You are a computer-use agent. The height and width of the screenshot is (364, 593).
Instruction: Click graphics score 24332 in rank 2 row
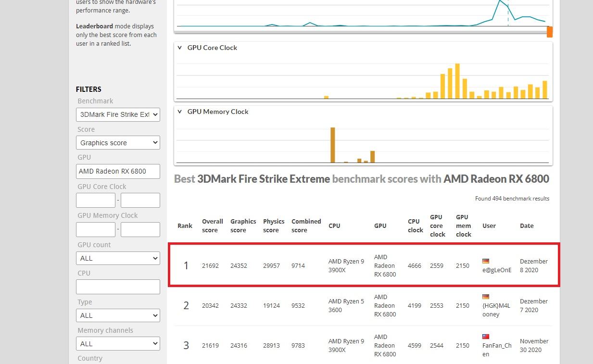pyautogui.click(x=239, y=305)
